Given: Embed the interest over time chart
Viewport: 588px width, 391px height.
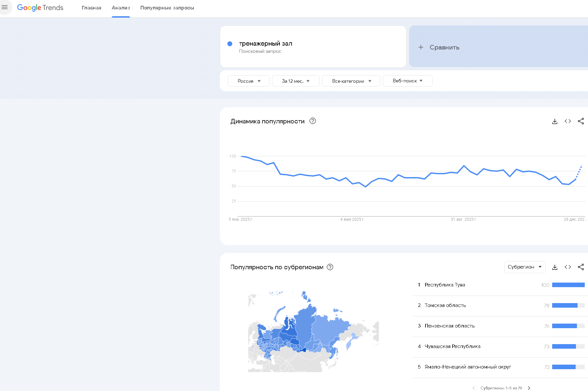Looking at the screenshot, I should click(568, 121).
